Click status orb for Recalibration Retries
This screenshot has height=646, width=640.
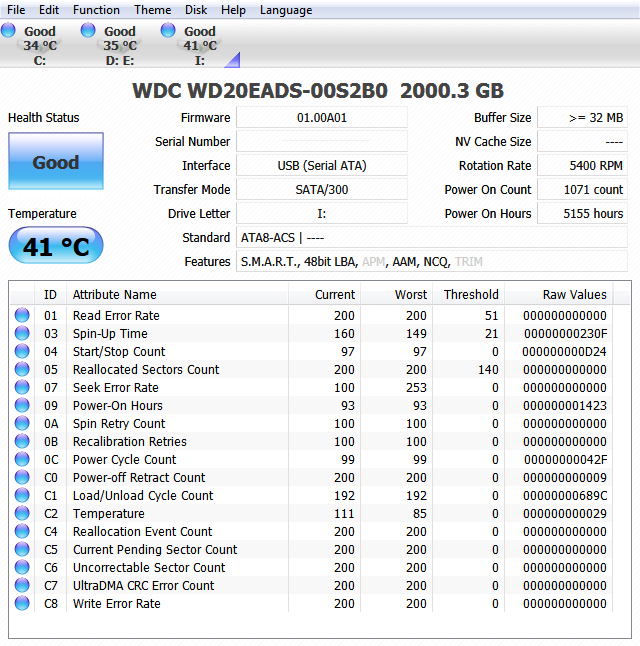[x=22, y=441]
